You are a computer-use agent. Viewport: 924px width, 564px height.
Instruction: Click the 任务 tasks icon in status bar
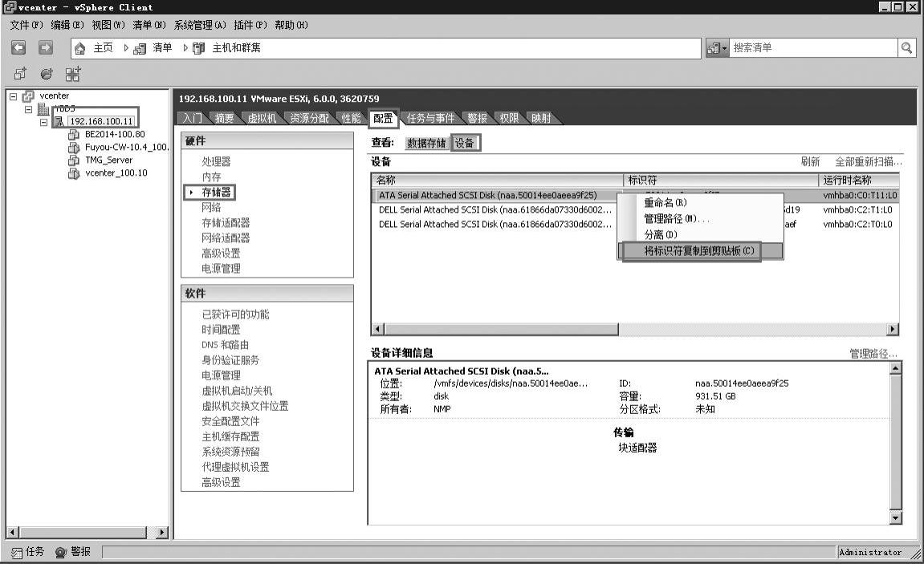17,552
